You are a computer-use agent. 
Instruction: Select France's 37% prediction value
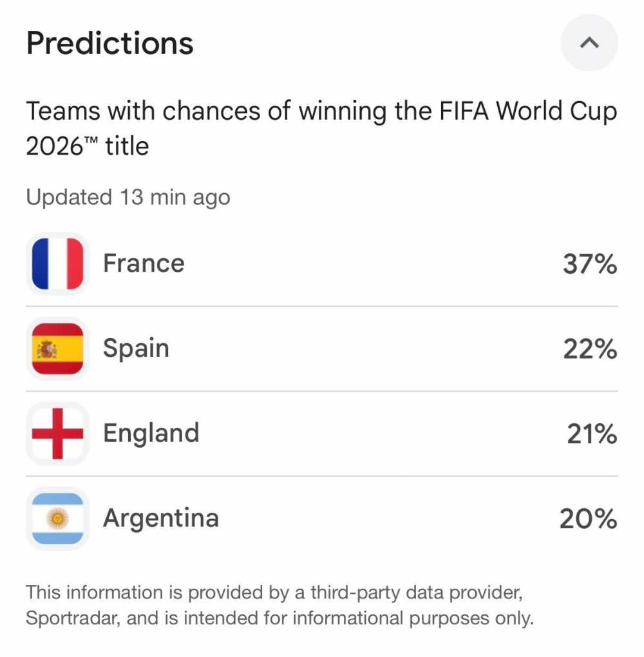pos(590,264)
